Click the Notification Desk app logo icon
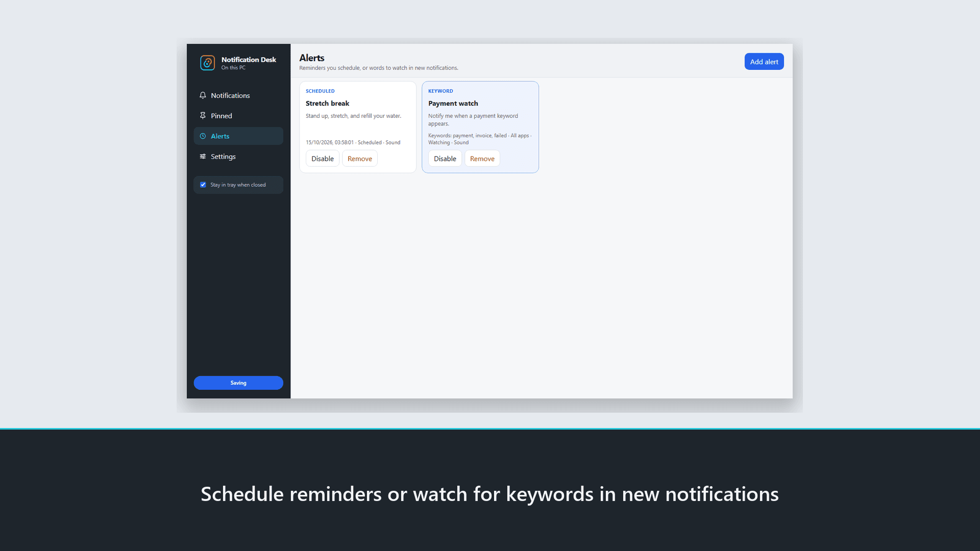Viewport: 980px width, 551px height. pos(207,63)
